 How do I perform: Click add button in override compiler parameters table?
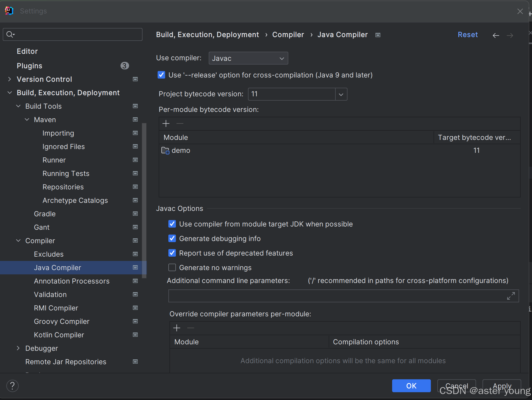tap(177, 328)
